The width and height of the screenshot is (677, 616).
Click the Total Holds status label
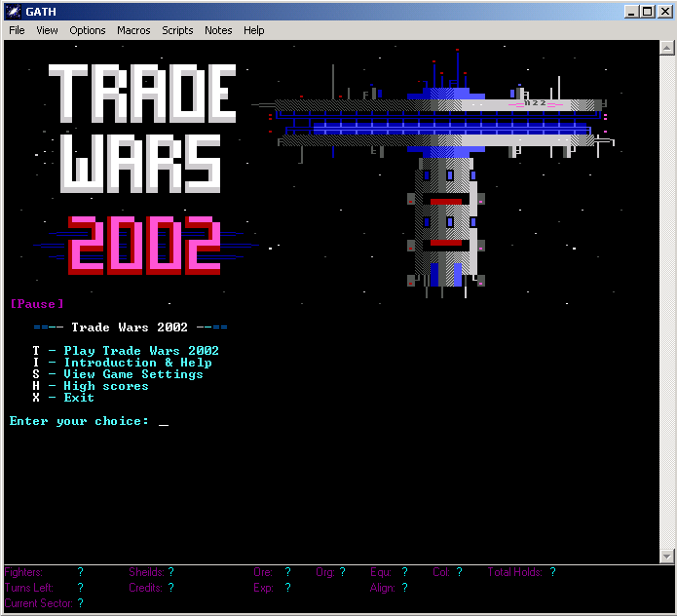[x=515, y=572]
